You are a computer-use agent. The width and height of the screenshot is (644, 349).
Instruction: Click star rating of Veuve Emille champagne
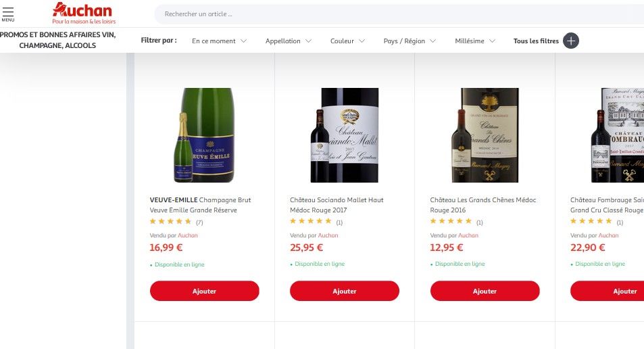coord(170,221)
